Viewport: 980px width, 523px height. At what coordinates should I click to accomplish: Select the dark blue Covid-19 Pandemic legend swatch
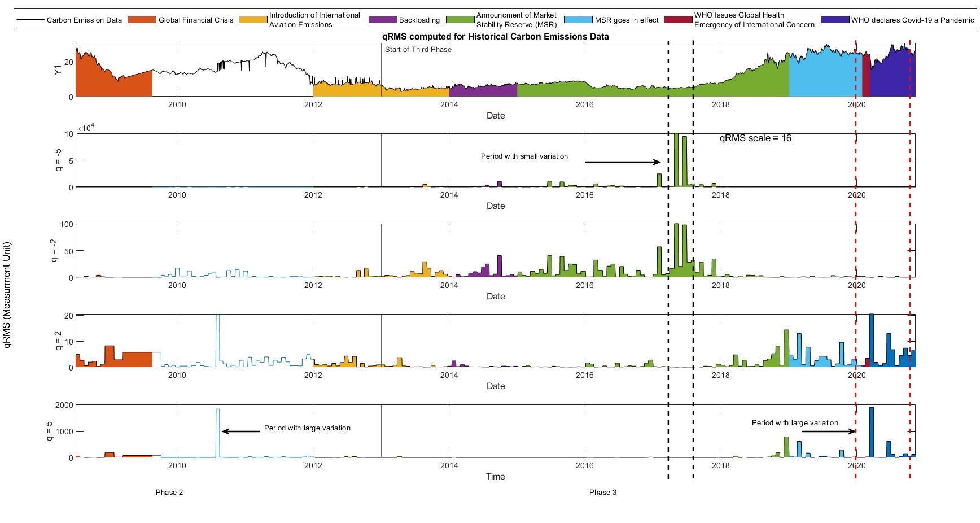835,20
